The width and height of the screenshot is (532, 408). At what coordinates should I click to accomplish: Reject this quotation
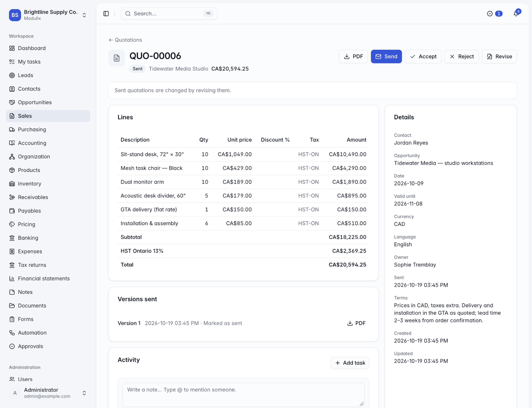461,57
